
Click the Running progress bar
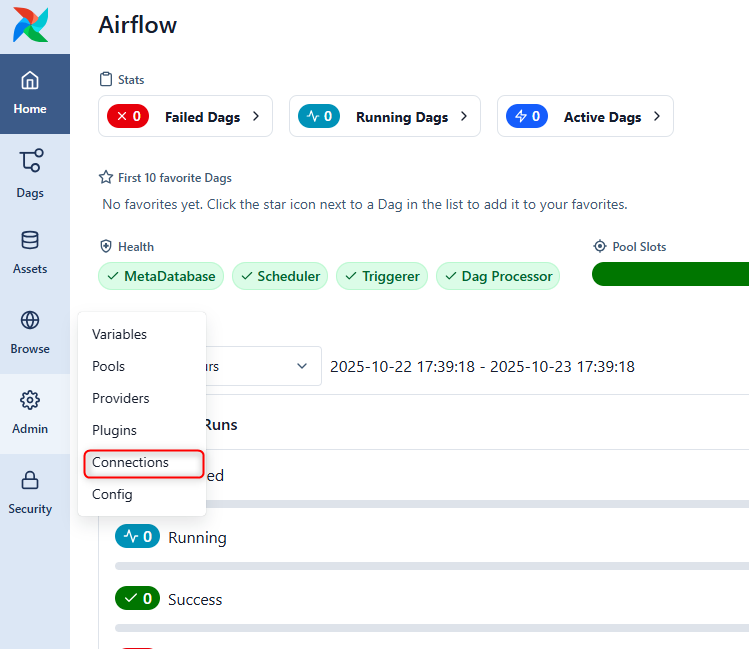(432, 566)
